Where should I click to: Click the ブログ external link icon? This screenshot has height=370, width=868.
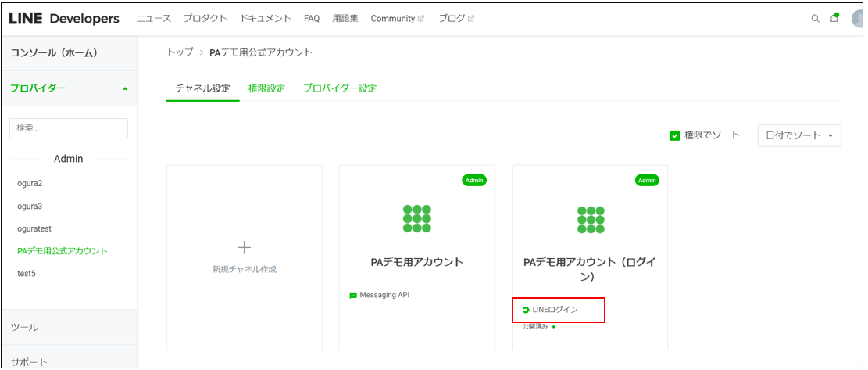[471, 18]
